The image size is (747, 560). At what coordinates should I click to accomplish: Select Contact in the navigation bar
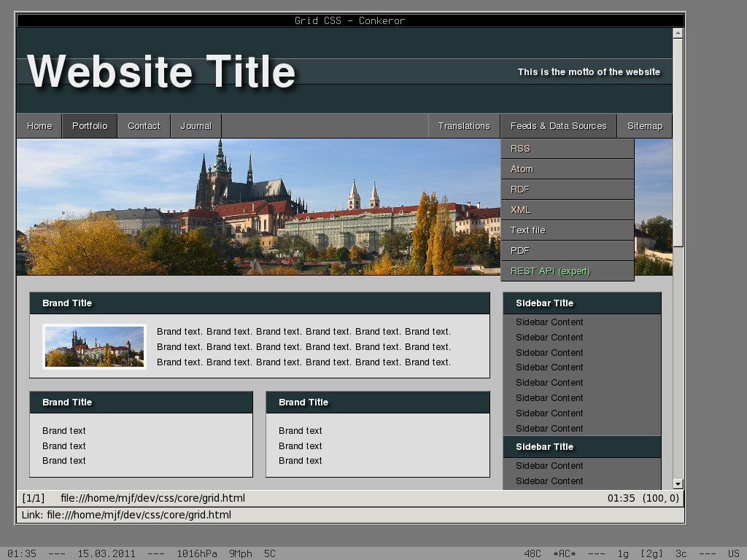[x=144, y=126]
